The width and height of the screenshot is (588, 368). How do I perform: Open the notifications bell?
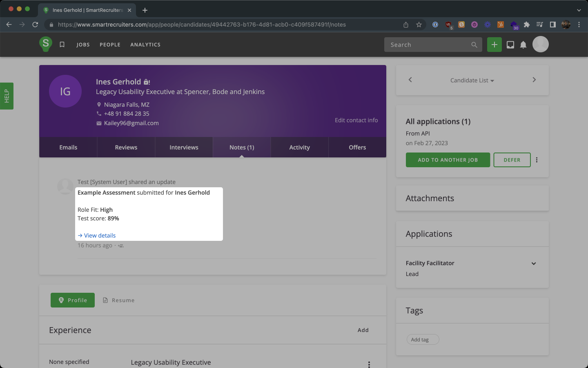coord(523,45)
